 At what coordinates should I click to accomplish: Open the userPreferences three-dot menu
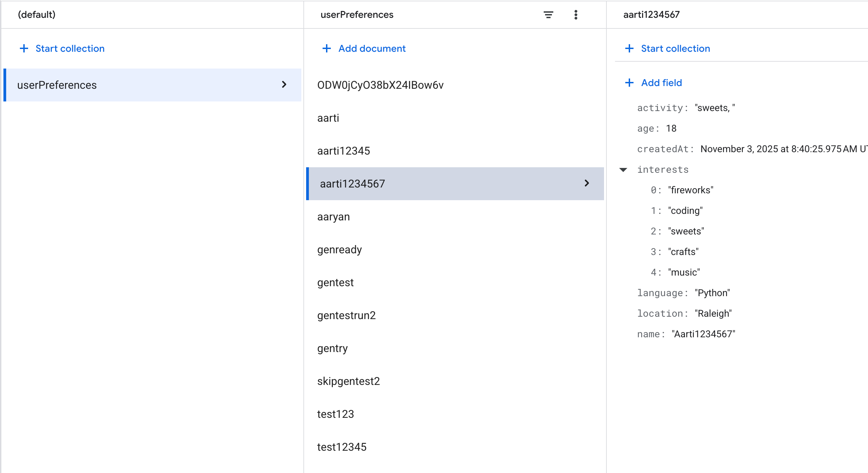coord(576,15)
